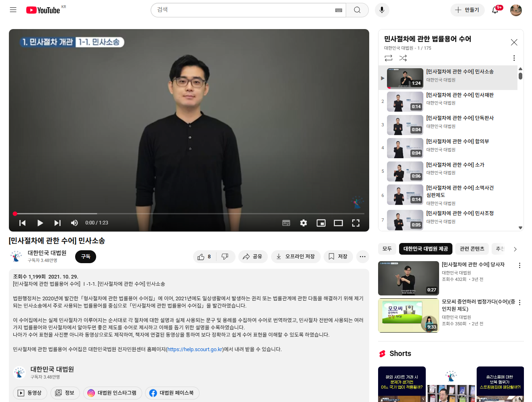Subscribe with the 구독 button

(x=86, y=257)
